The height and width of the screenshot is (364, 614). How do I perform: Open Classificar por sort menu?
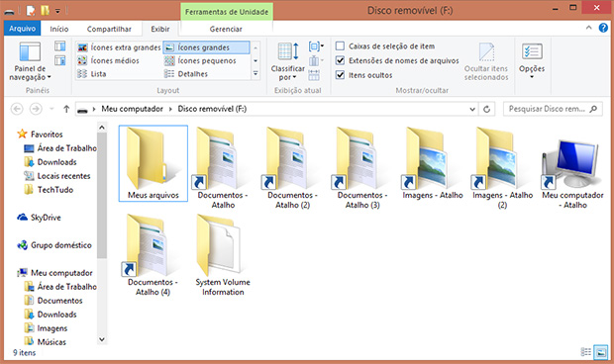[288, 61]
